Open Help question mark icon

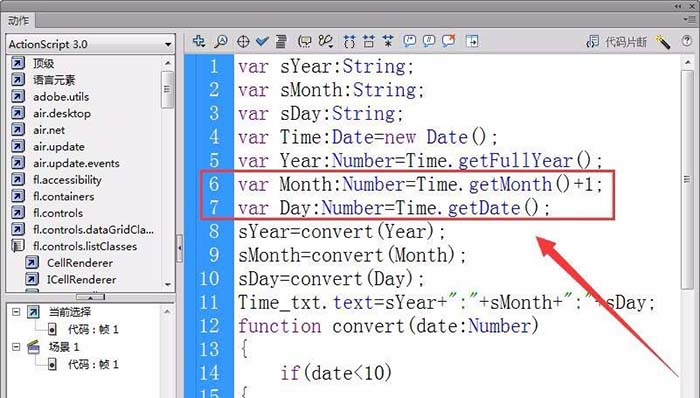(687, 41)
